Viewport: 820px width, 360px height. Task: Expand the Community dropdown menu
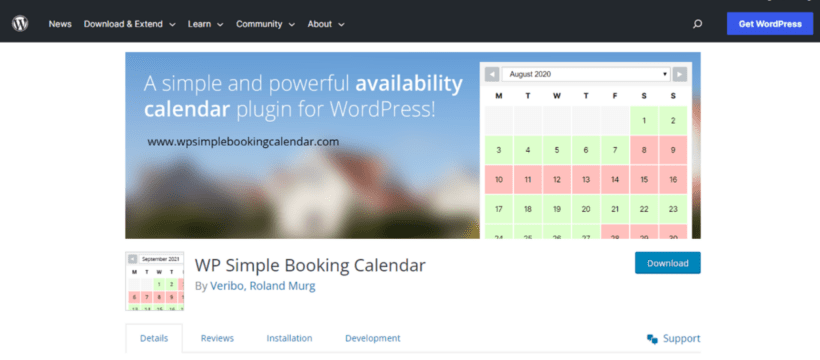click(266, 24)
